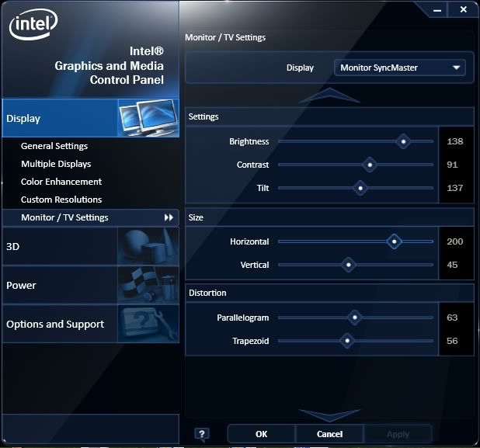Screen dimensions: 480x448
Task: Click the Size section header
Action: (x=329, y=217)
